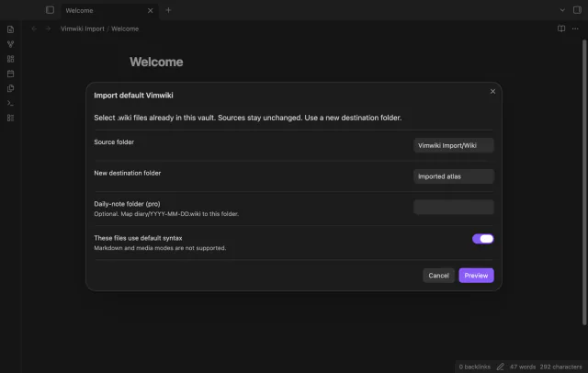Open daily note calendar icon
The width and height of the screenshot is (588, 373).
pyautogui.click(x=10, y=73)
